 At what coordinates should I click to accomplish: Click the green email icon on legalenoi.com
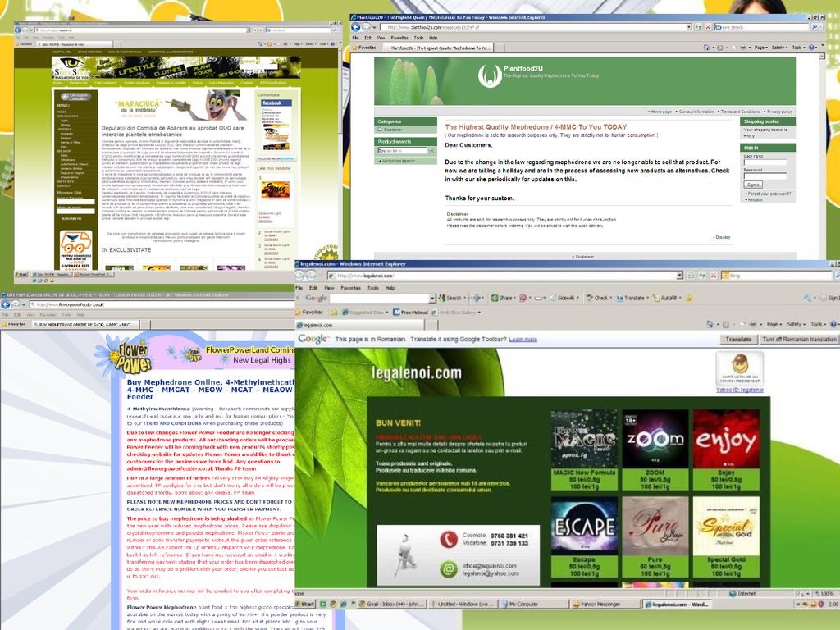pos(449,568)
